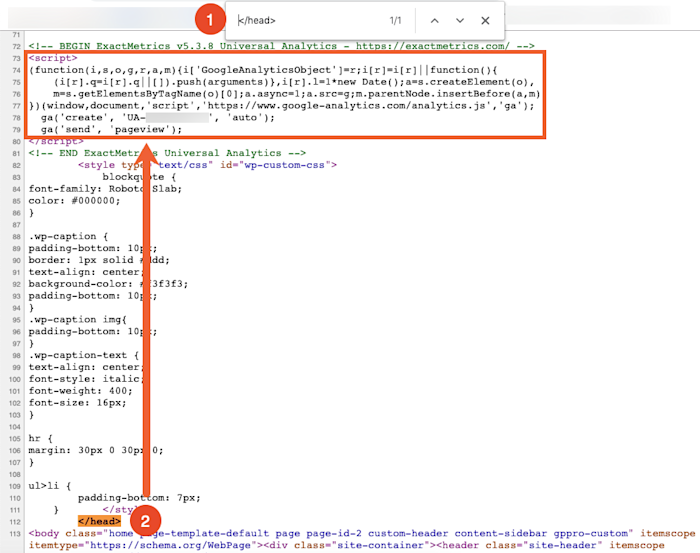Open the google-analytics.com analytics.js URL

[x=346, y=106]
